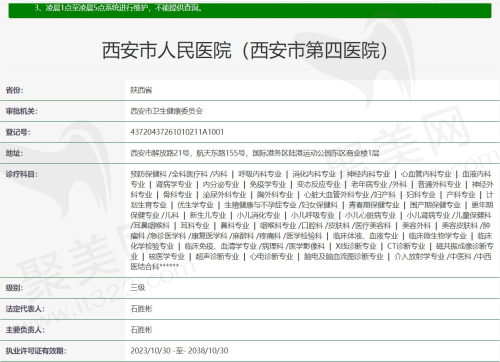Click the 法定代表人 label
500x362 pixels.
click(25, 309)
